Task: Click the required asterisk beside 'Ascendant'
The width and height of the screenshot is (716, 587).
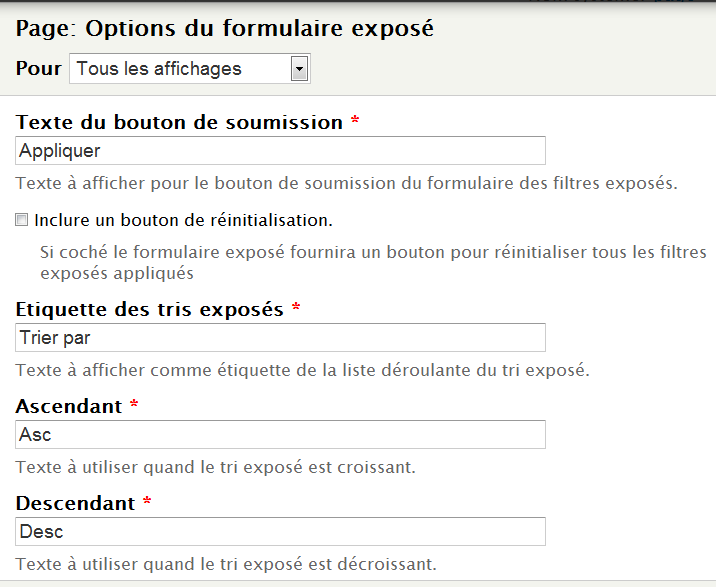Action: click(135, 406)
